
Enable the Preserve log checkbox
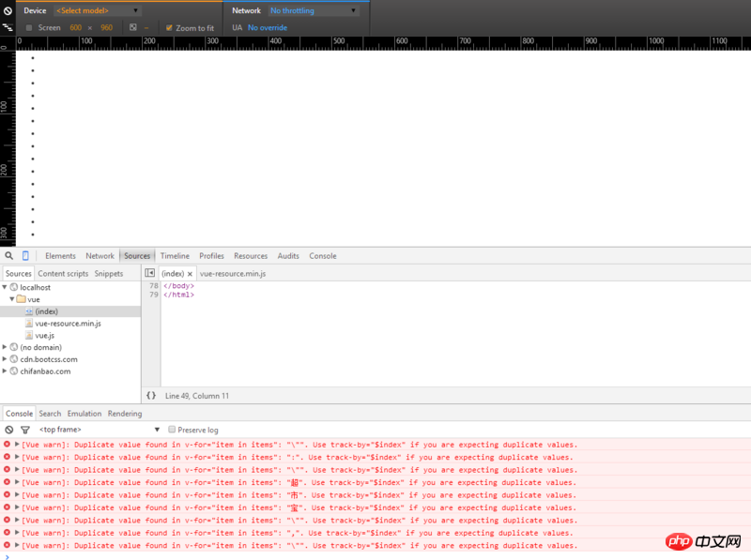pyautogui.click(x=172, y=430)
